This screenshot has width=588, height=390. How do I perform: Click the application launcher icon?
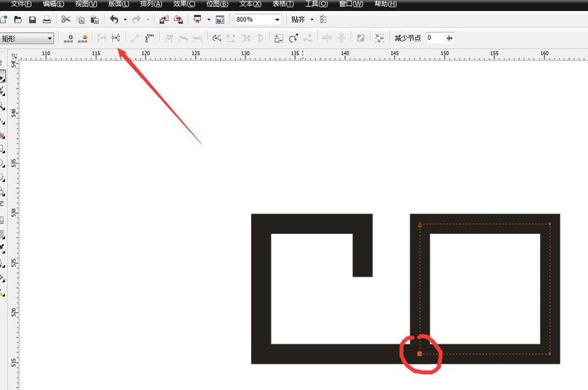point(197,19)
